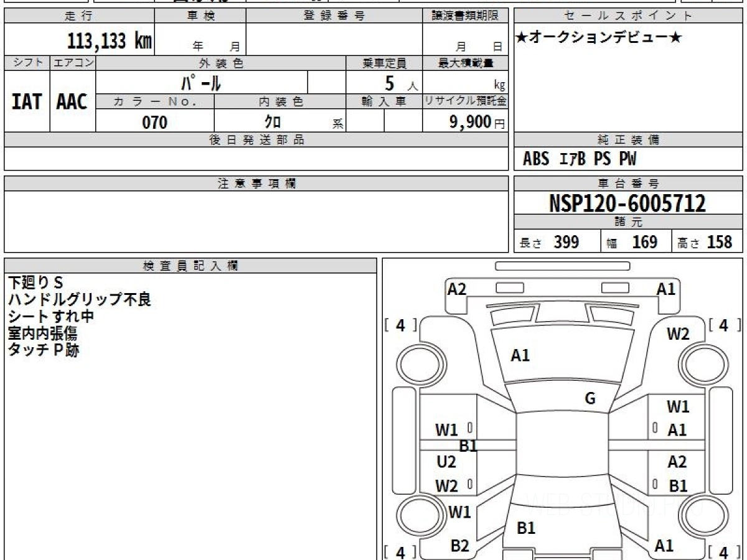The width and height of the screenshot is (747, 560).
Task: Click the 下廻りS inspector note
Action: [35, 282]
